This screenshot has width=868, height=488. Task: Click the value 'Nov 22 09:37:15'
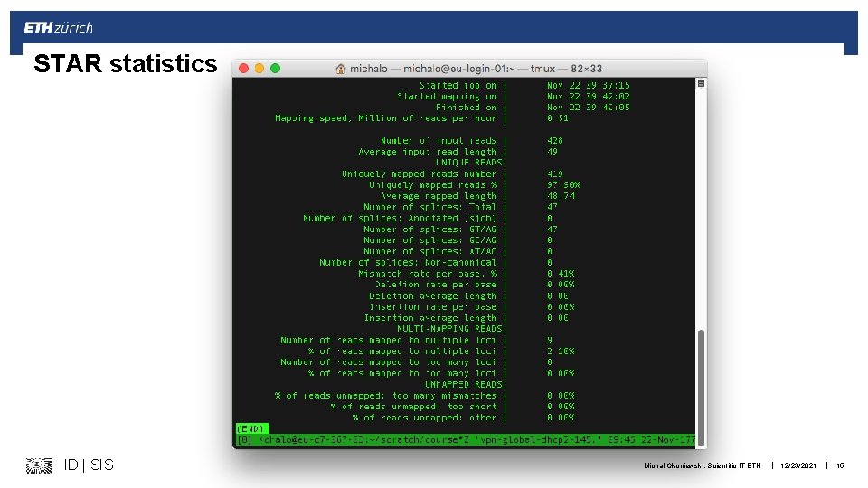click(588, 85)
